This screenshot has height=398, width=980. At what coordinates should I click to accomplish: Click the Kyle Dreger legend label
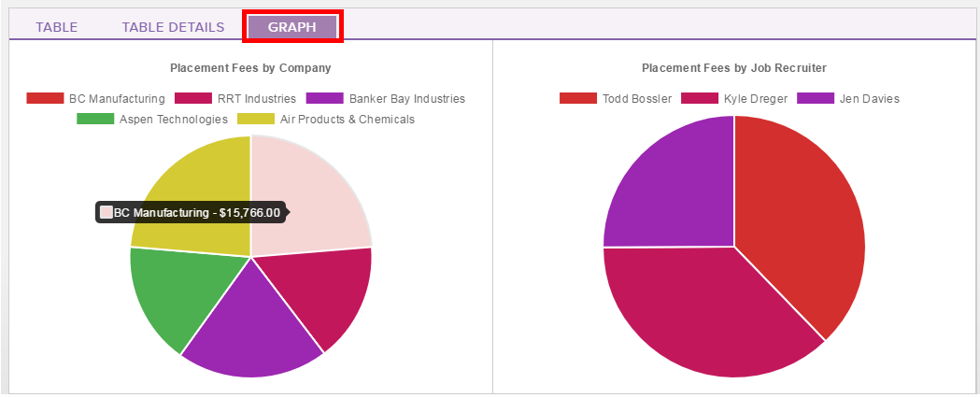(756, 99)
